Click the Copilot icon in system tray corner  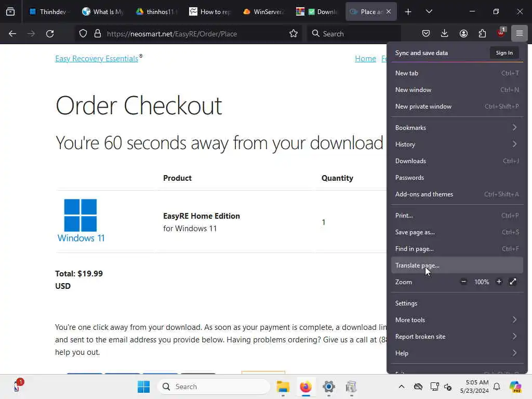point(515,387)
